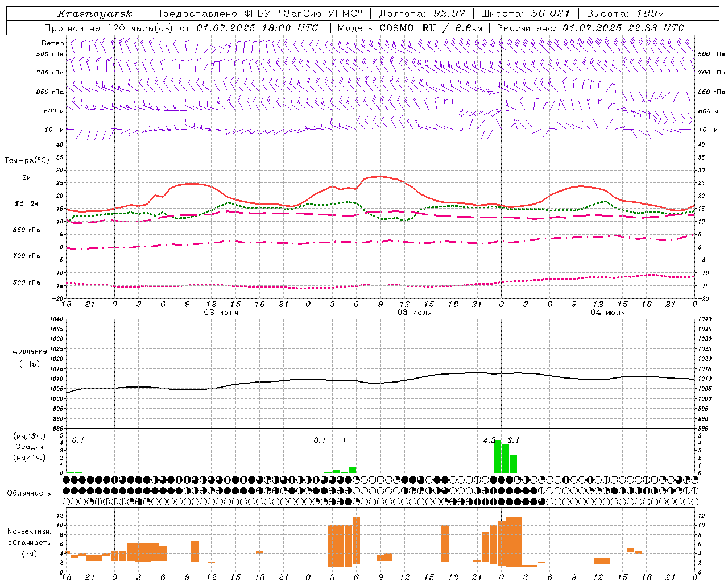The image size is (728, 582).
Task: Click the Облачность cloudiness label
Action: pyautogui.click(x=29, y=493)
